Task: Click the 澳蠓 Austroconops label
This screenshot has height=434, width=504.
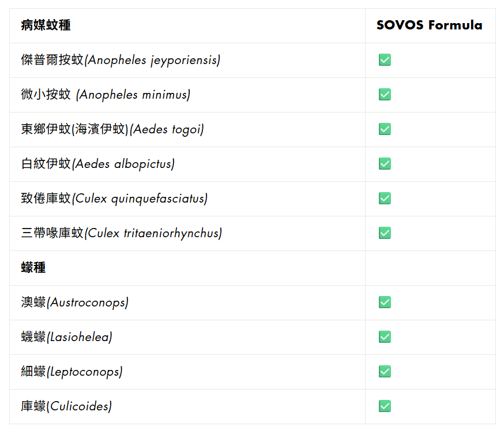Action: click(x=74, y=302)
